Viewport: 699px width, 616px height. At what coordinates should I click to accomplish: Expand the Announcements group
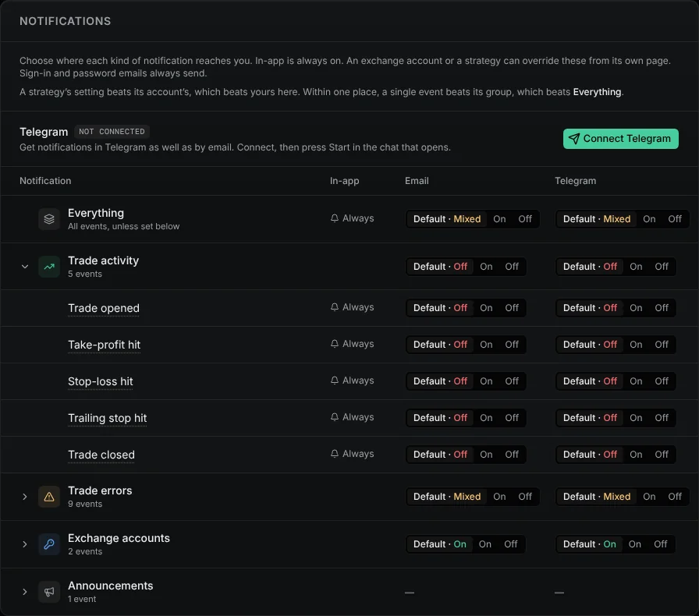(x=25, y=592)
